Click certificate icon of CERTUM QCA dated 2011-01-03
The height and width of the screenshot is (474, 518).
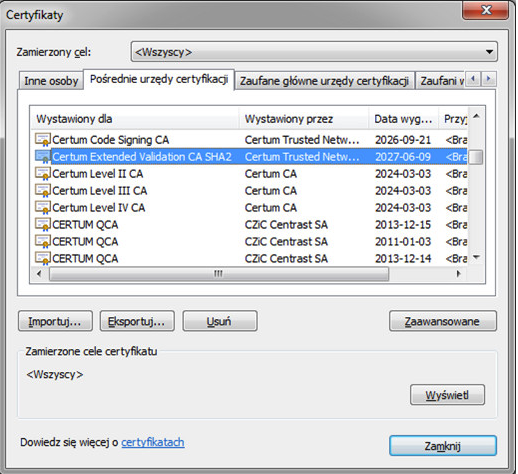coord(43,242)
